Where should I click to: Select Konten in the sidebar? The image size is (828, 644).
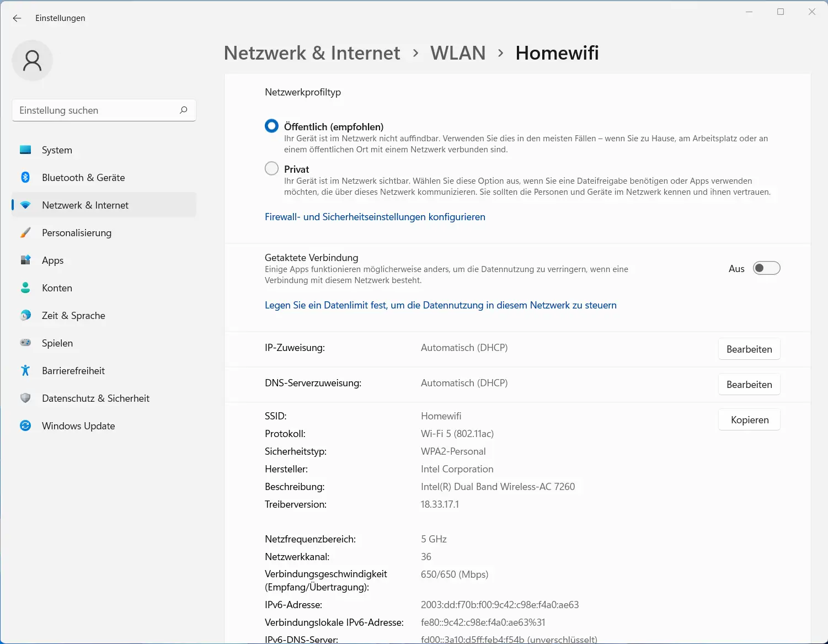click(57, 288)
